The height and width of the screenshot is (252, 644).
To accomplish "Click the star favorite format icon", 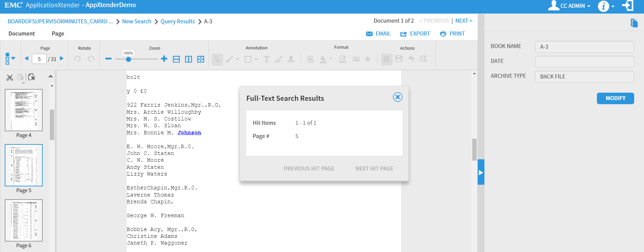I will [368, 59].
